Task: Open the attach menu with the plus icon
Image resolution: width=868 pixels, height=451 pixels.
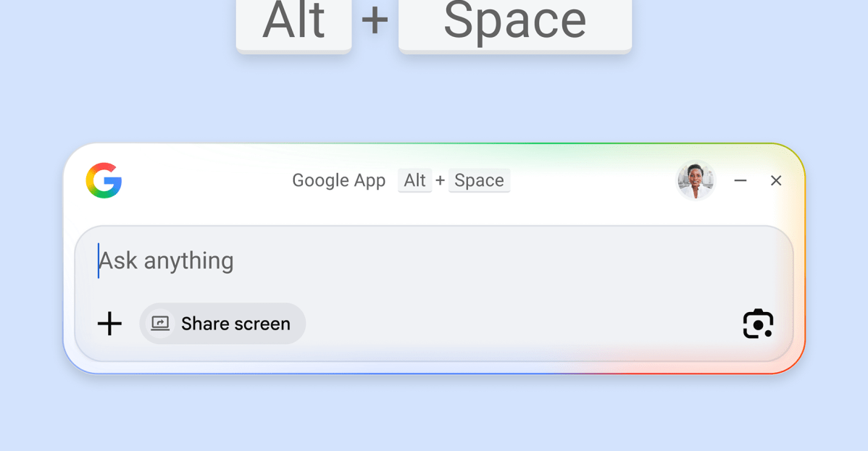Action: [x=109, y=324]
